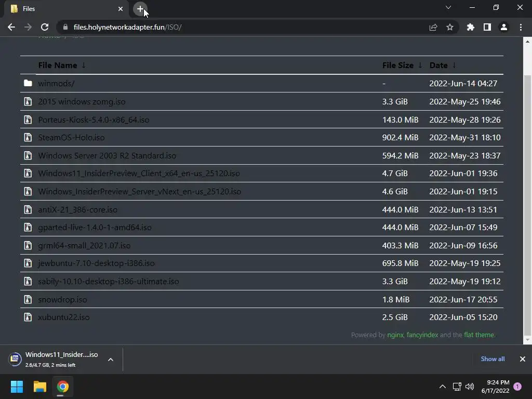Show all downloads
Viewport: 532px width, 399px height.
493,358
